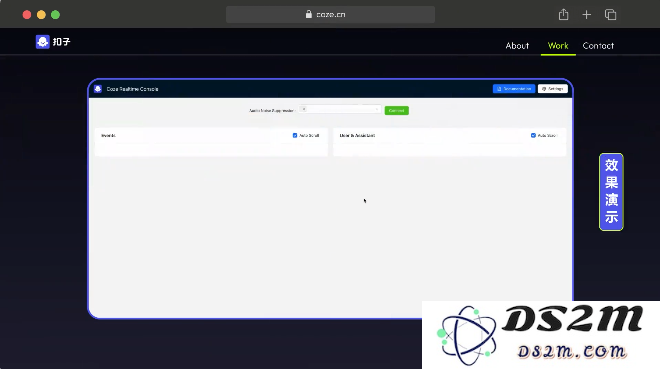Open the browser share icon

click(563, 15)
